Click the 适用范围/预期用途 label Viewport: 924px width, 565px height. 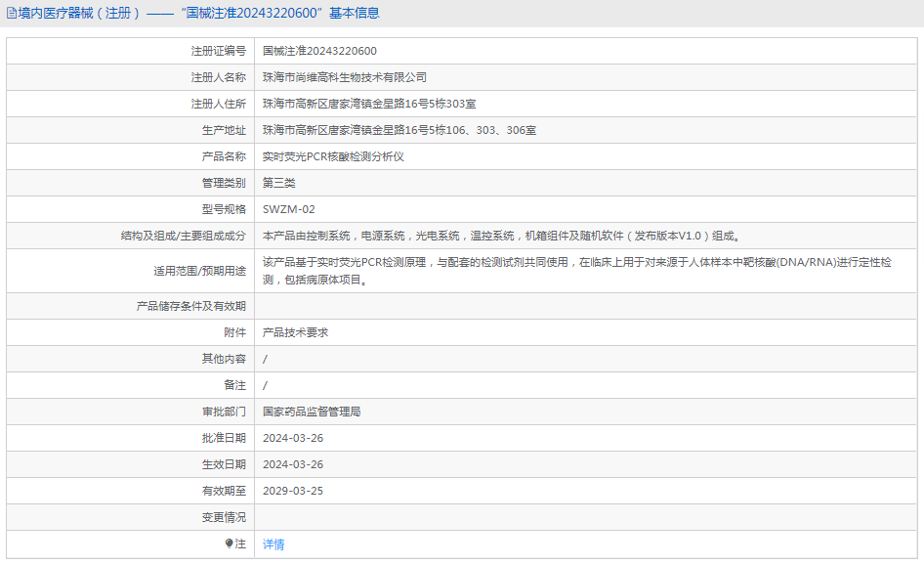tap(200, 272)
